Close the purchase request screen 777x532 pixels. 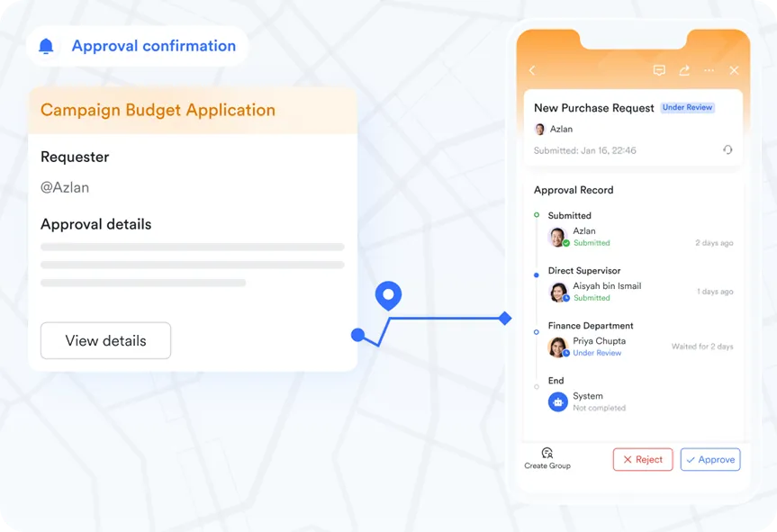734,70
